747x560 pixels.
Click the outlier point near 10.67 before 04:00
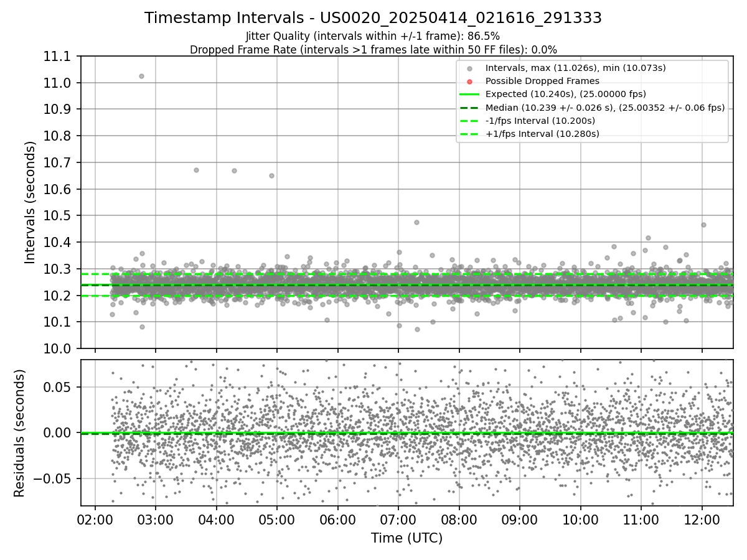click(x=196, y=170)
